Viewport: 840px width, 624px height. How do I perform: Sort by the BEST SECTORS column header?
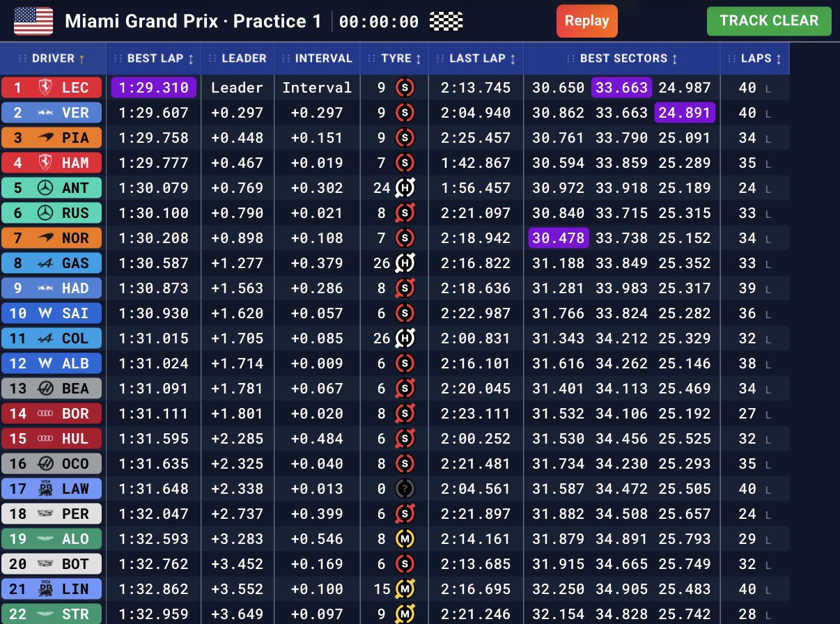pyautogui.click(x=622, y=58)
